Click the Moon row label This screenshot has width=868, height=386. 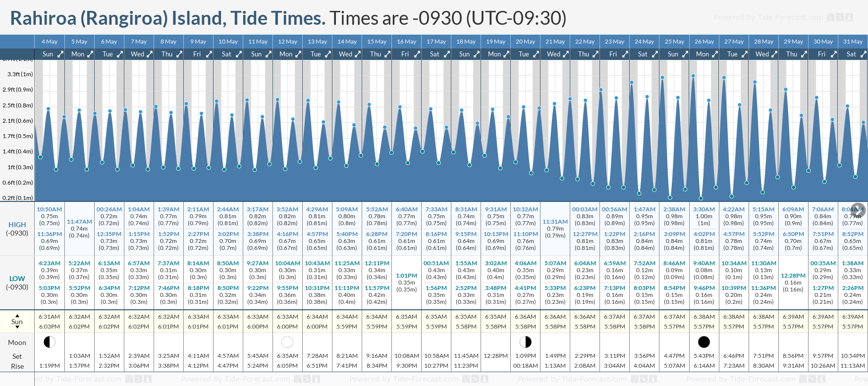point(17,342)
